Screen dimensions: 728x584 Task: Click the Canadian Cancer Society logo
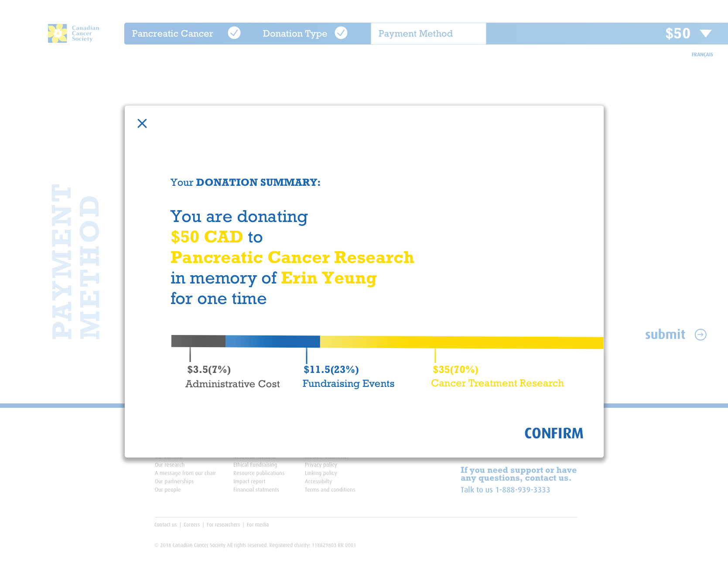pyautogui.click(x=74, y=34)
